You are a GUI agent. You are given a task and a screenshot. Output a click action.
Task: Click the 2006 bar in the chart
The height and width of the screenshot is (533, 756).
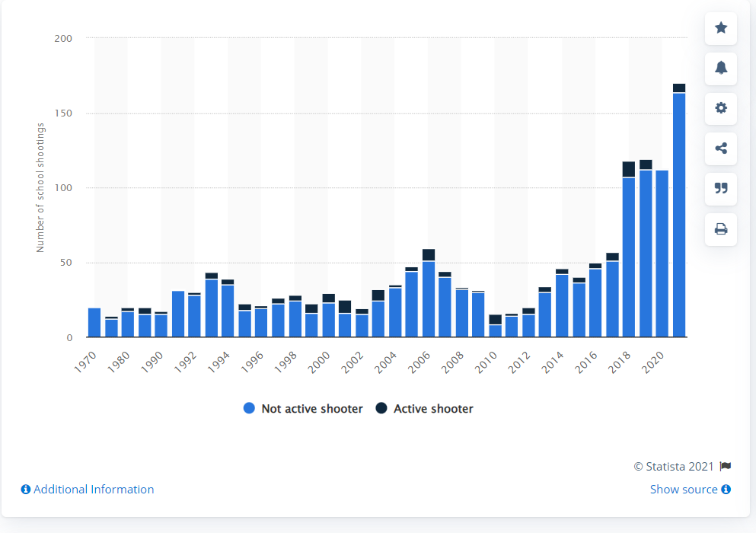429,297
